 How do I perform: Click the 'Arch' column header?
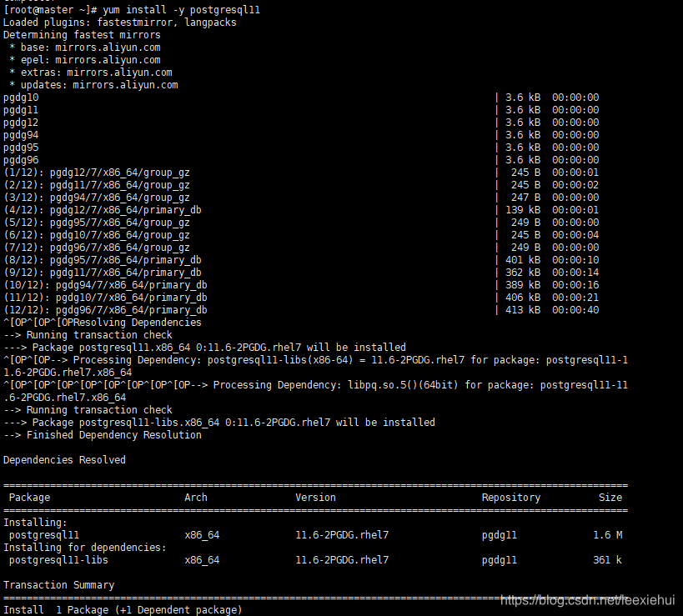[x=196, y=498]
